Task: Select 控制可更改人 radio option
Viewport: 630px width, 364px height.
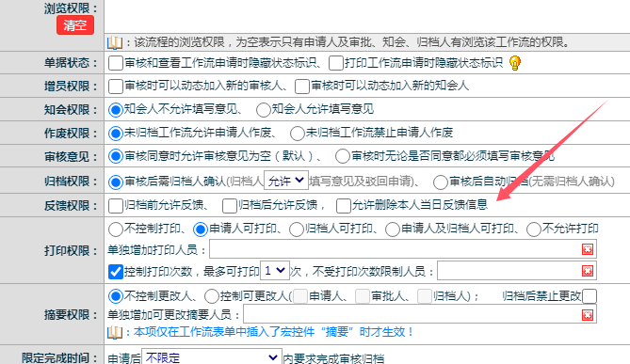Action: click(211, 296)
